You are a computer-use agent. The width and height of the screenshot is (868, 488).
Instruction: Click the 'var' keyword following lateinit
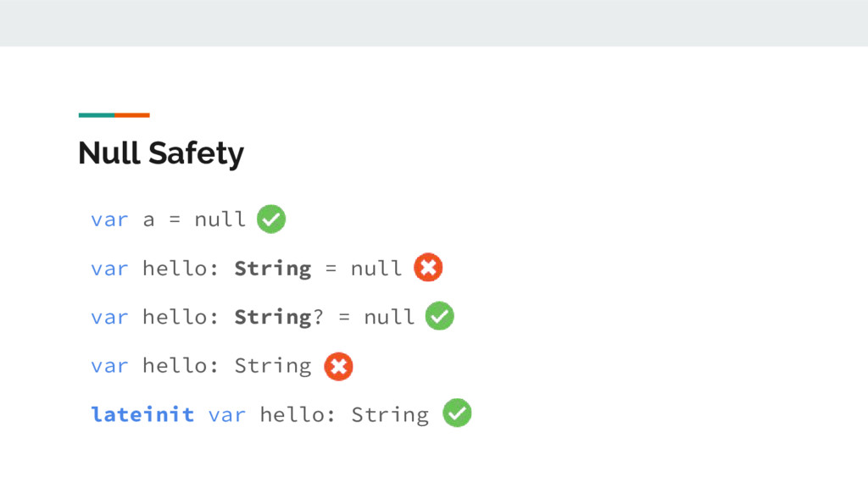[x=227, y=415]
